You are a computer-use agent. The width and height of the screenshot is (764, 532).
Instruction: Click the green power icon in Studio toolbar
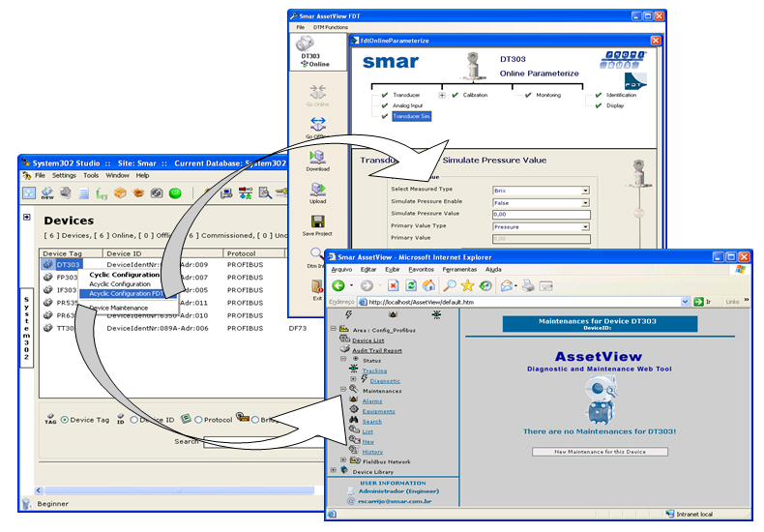[175, 193]
